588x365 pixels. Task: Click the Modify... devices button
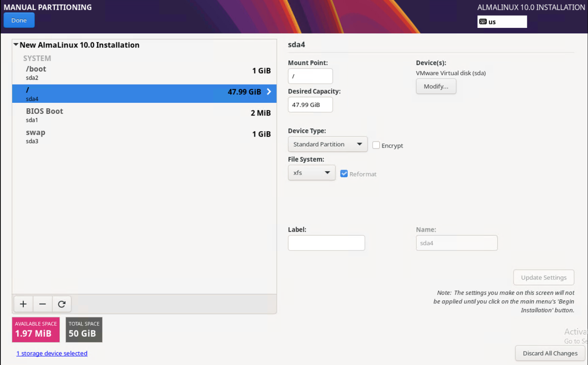point(436,86)
